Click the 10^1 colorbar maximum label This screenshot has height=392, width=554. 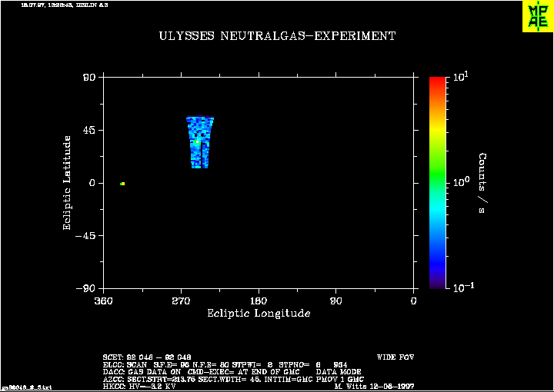[x=460, y=76]
